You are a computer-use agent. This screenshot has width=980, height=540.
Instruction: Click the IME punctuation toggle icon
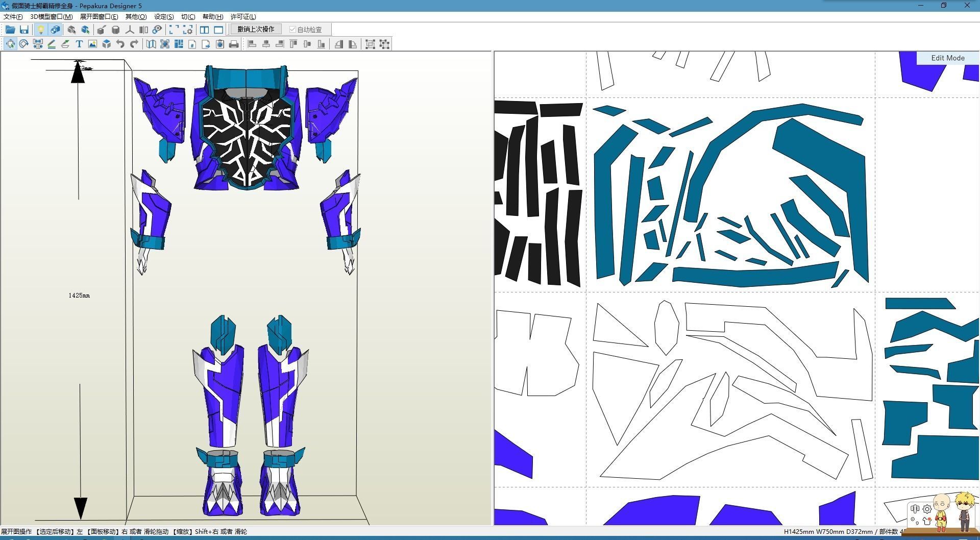(915, 521)
